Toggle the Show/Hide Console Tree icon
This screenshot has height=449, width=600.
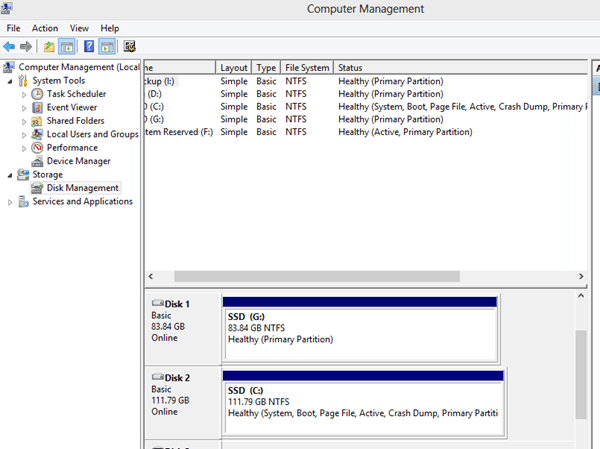67,47
